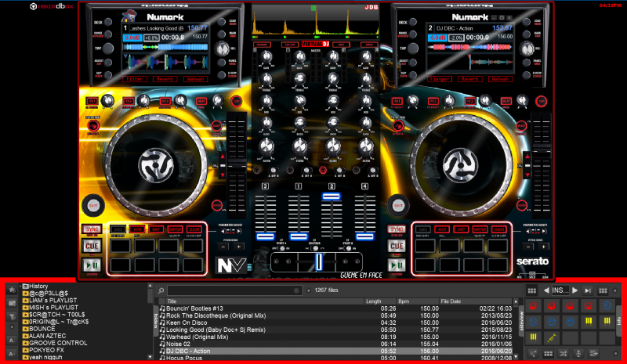Trigger the yellow trumpet sampler pad
Image resolution: width=627 pixels, height=364 pixels.
coord(552,337)
